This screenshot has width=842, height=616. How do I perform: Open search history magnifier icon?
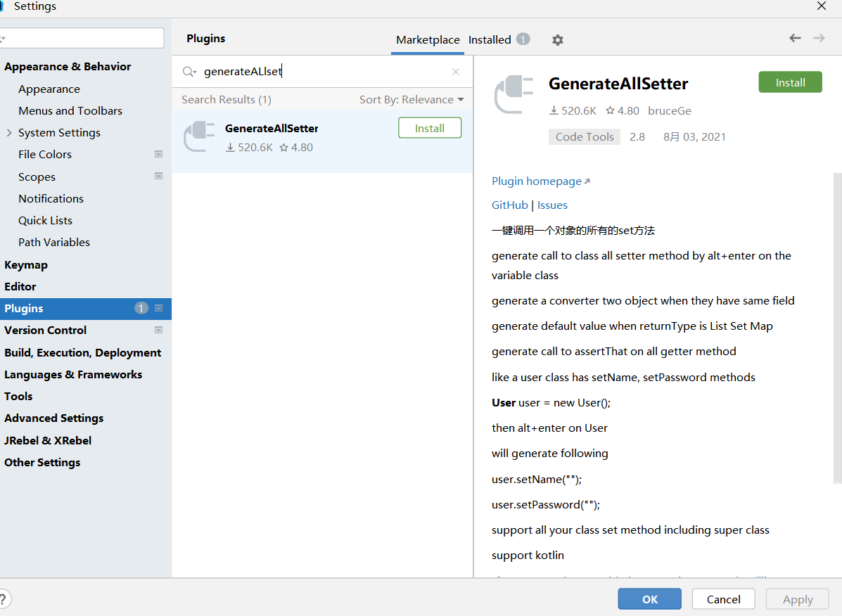[189, 71]
